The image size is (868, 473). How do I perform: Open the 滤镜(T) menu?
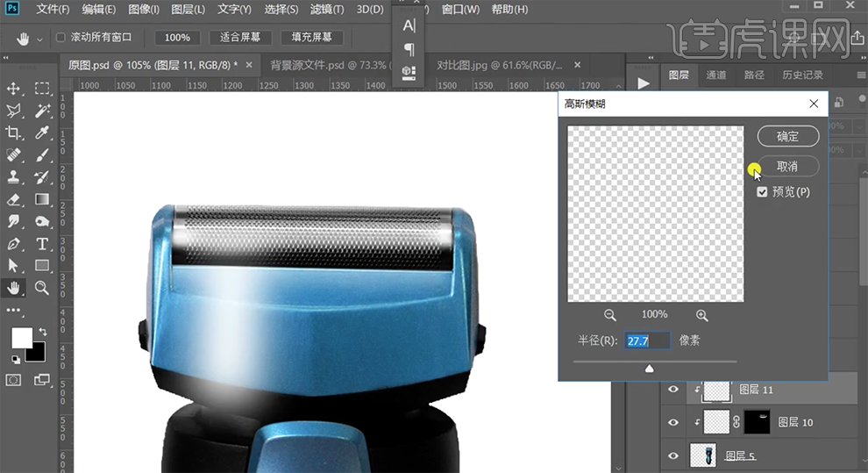(327, 10)
